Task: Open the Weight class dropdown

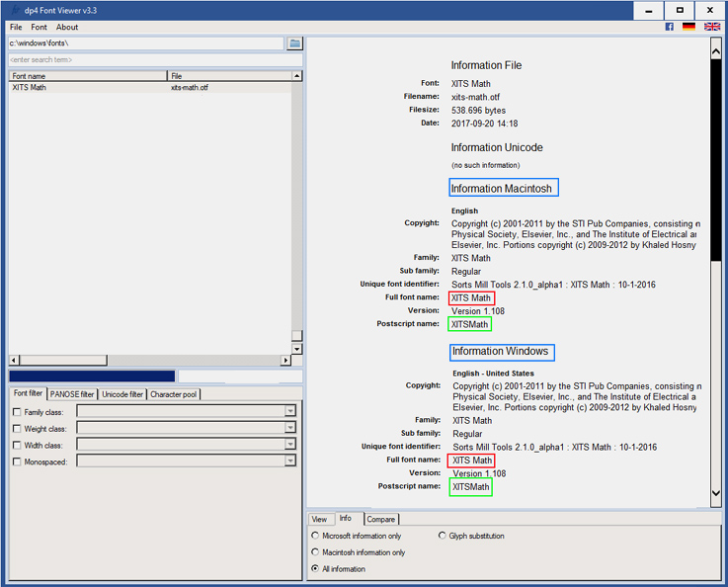Action: pos(290,428)
